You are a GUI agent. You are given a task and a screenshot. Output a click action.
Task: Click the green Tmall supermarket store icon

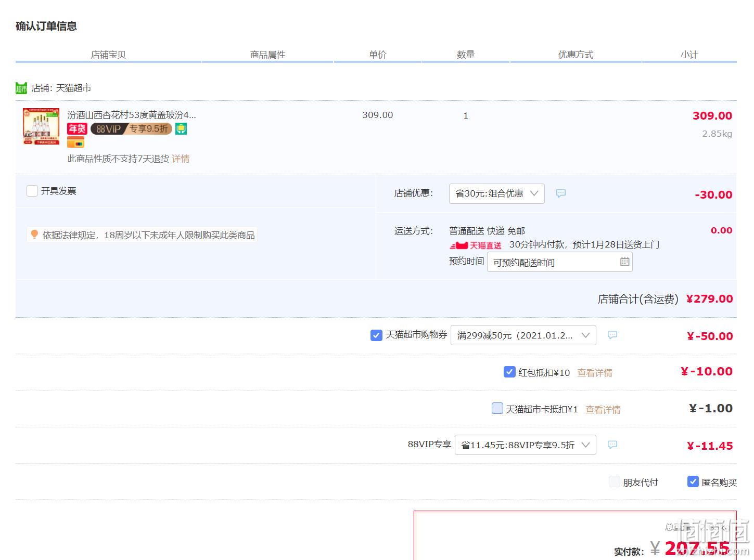point(21,88)
